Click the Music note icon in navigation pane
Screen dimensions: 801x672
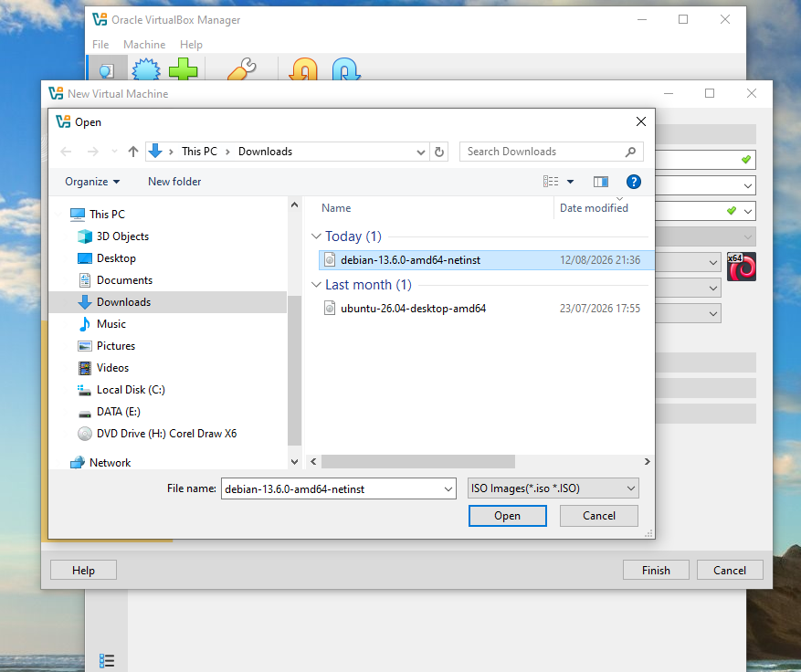click(x=85, y=324)
